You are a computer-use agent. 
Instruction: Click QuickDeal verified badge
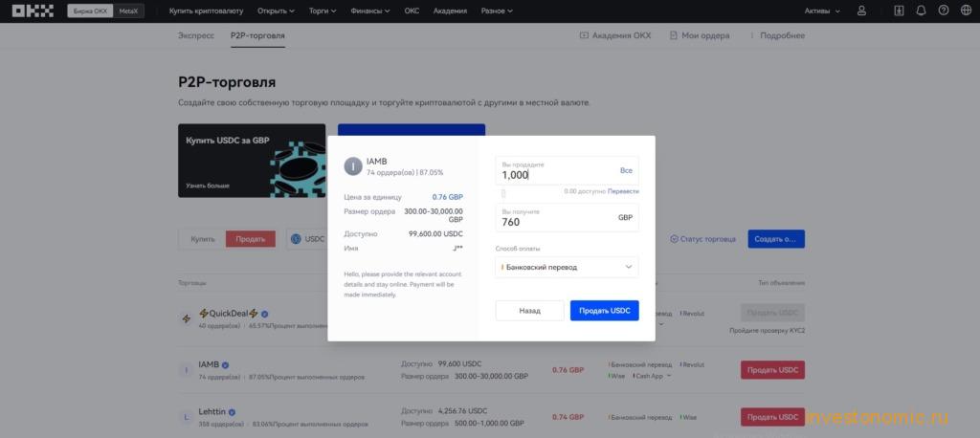264,314
